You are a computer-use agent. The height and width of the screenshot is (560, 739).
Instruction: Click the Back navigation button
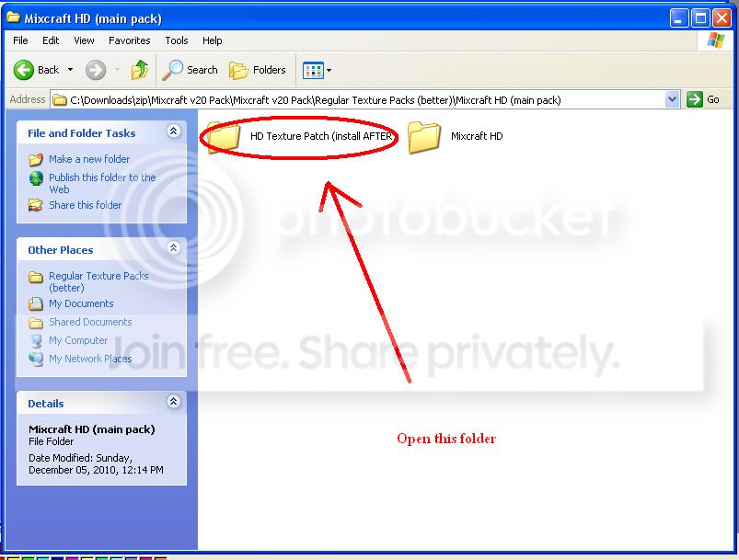point(37,70)
